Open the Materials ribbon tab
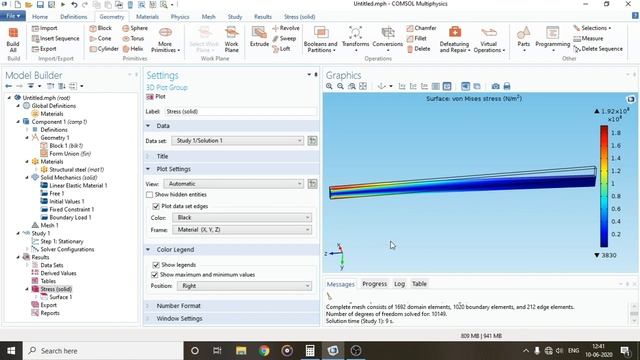The image size is (640, 360). coord(147,17)
